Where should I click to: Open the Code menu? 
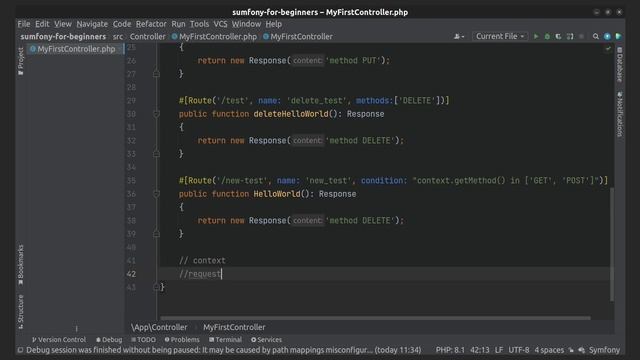[x=122, y=24]
